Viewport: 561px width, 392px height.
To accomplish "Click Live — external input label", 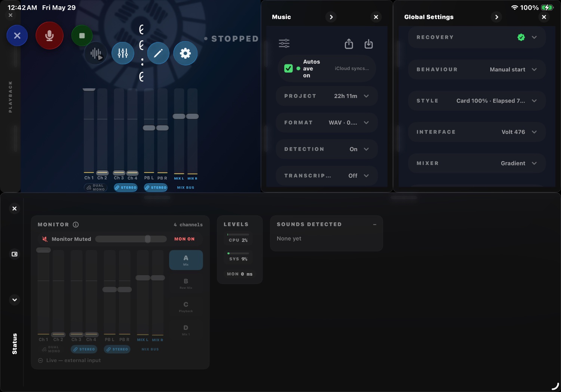I will pyautogui.click(x=73, y=361).
